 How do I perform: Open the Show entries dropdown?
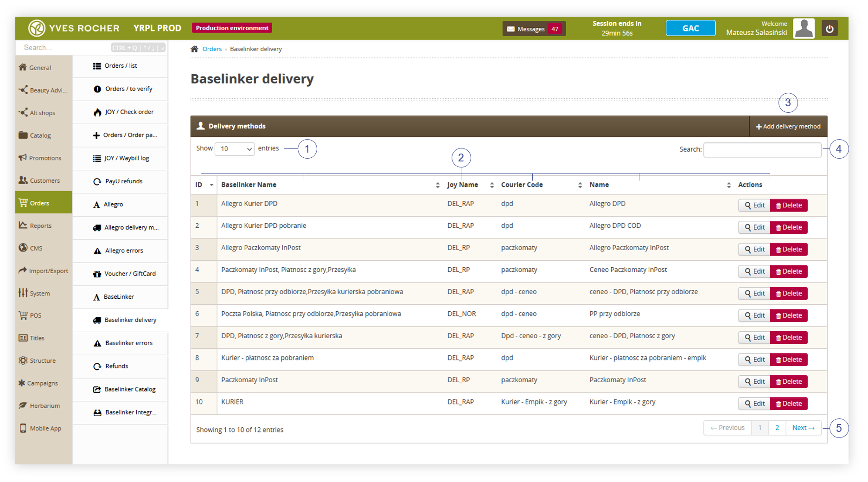point(235,149)
